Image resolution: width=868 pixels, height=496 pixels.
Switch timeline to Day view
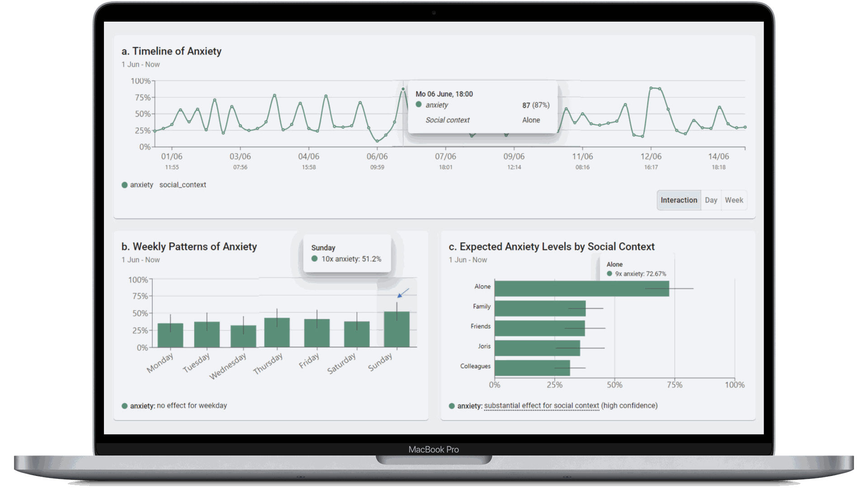pos(711,200)
